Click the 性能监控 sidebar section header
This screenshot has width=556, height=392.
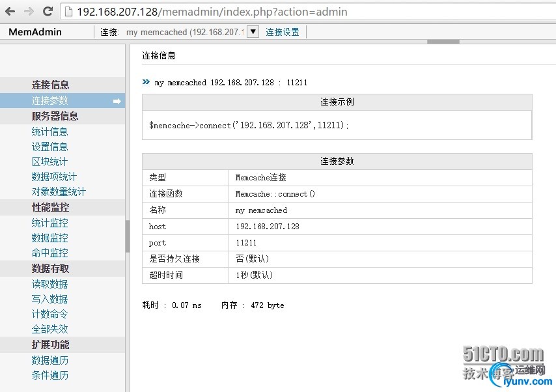(x=63, y=207)
